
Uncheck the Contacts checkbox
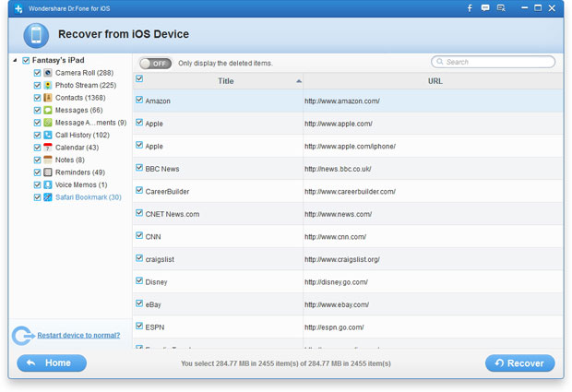click(x=37, y=98)
